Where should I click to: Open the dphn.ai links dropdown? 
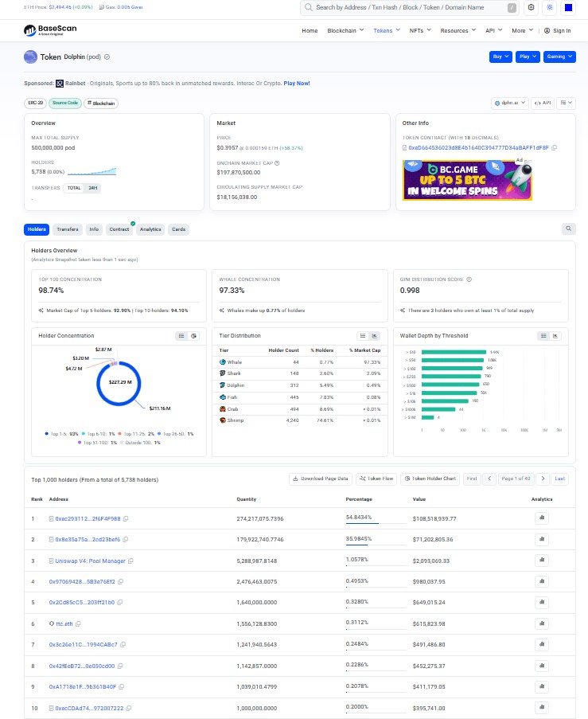click(510, 104)
